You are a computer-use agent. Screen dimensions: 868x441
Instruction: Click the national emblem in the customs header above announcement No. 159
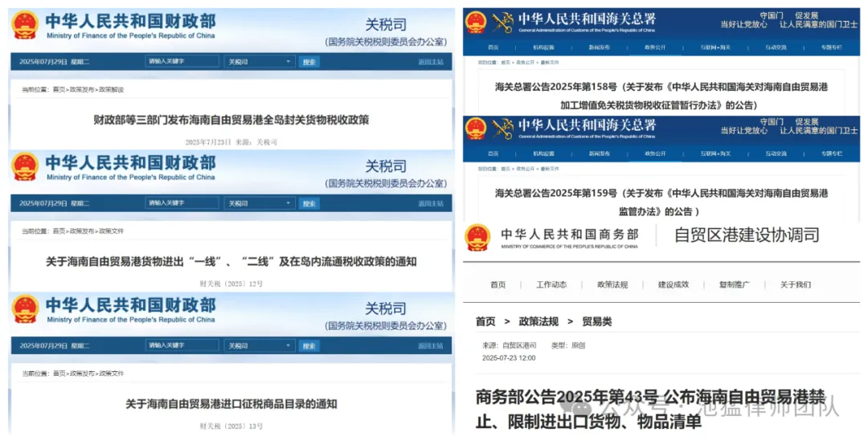click(x=476, y=129)
